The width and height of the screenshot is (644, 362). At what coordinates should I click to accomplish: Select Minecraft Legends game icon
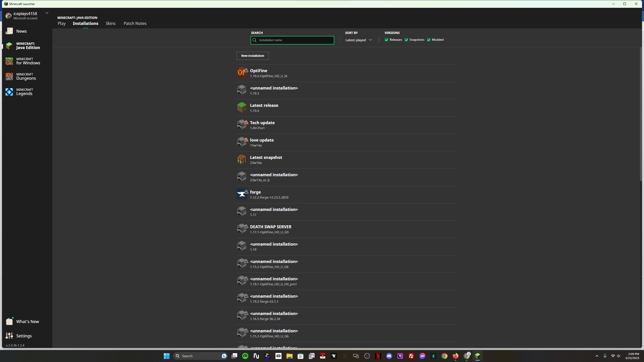point(9,92)
